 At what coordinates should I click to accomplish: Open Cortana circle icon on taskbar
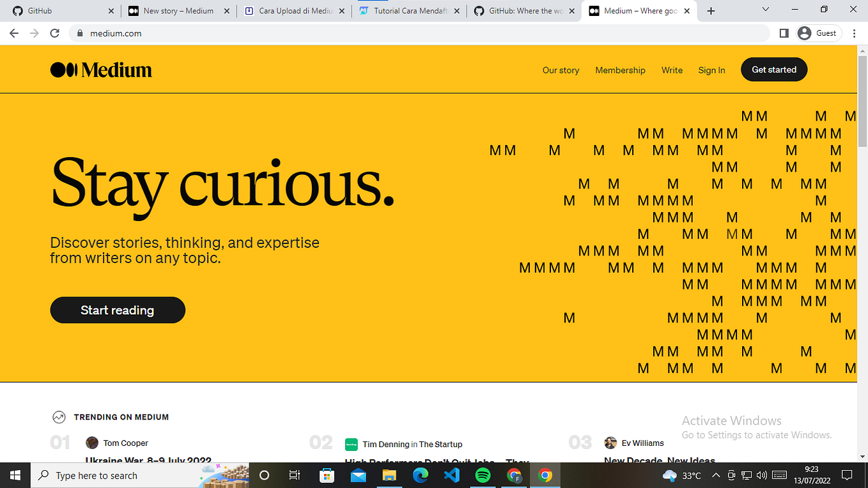pyautogui.click(x=264, y=475)
